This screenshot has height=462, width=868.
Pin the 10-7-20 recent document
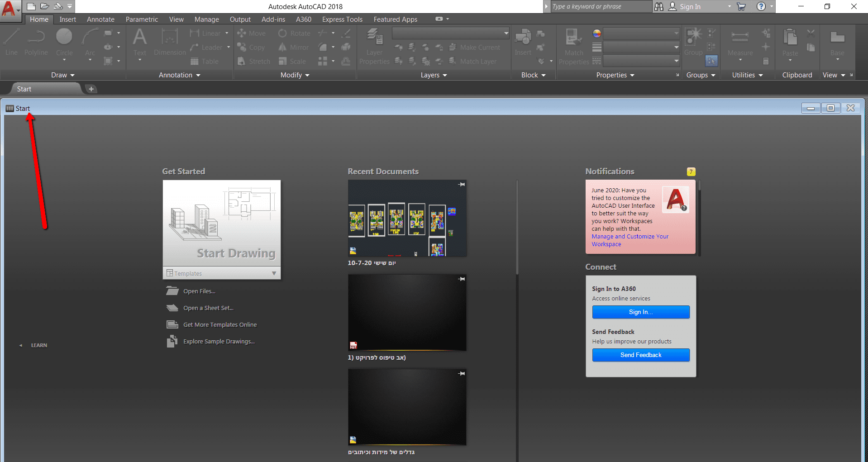(461, 184)
